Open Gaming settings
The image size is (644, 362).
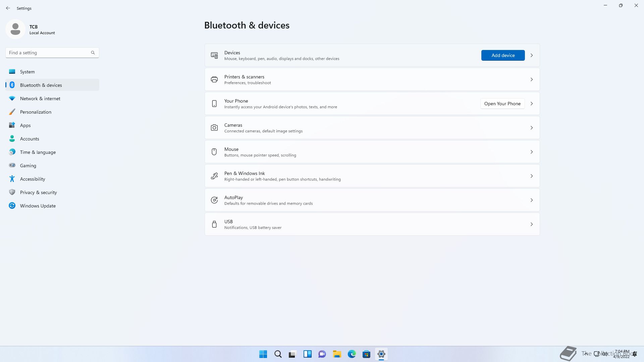(x=52, y=166)
